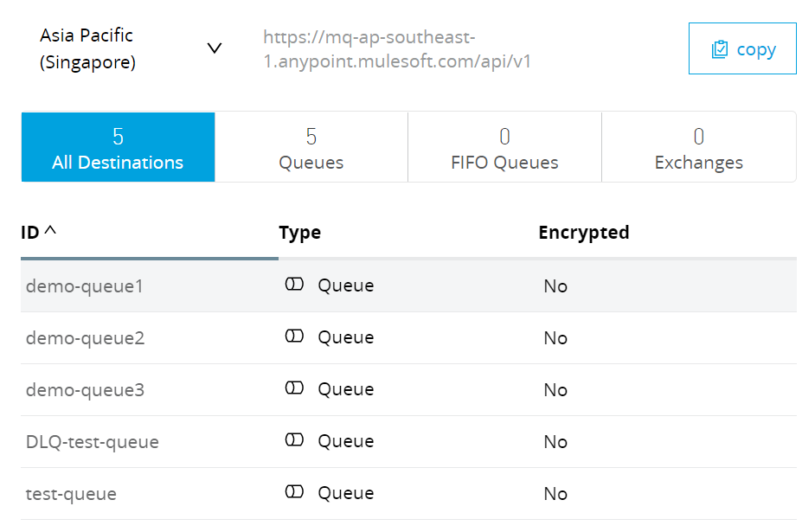Screen dimensions: 802x532
Task: Click the chevron beside Asia Pacific (Singapore)
Action: tap(215, 49)
